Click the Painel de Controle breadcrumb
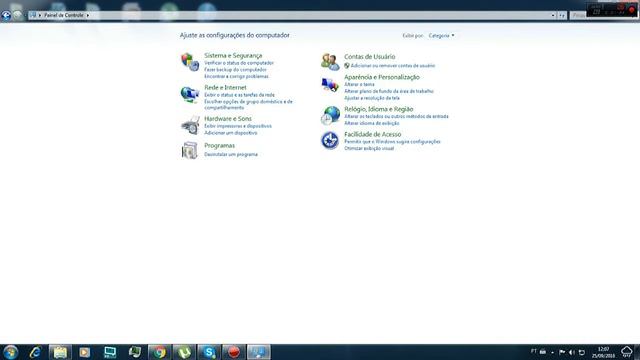 (64, 15)
